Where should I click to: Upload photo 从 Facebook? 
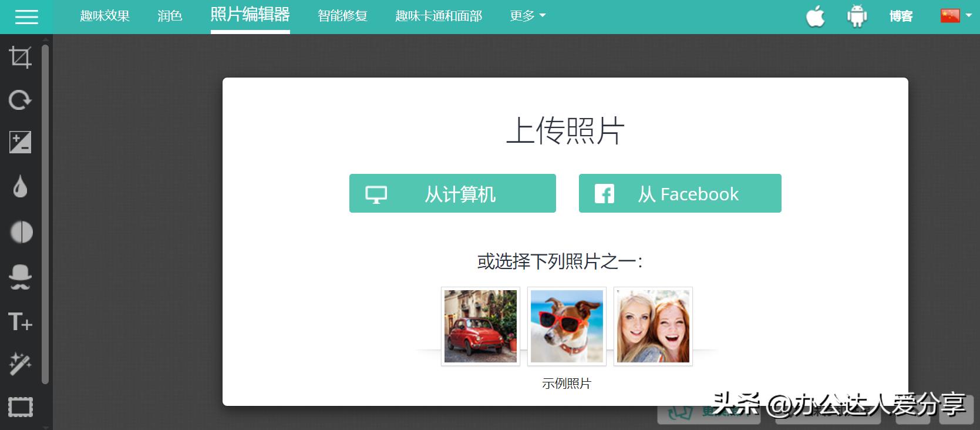point(680,193)
